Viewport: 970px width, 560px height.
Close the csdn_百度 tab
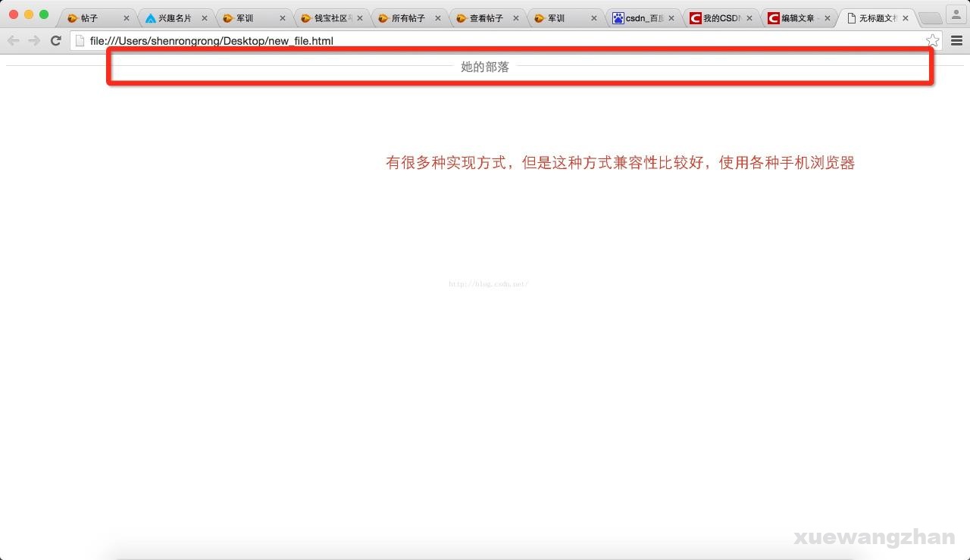tap(671, 18)
